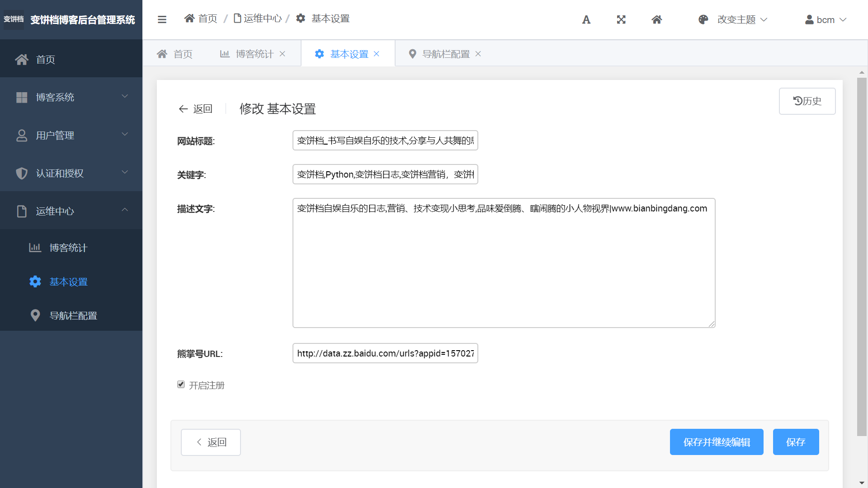Click the 运维中心 breadcrumb text

point(263,18)
